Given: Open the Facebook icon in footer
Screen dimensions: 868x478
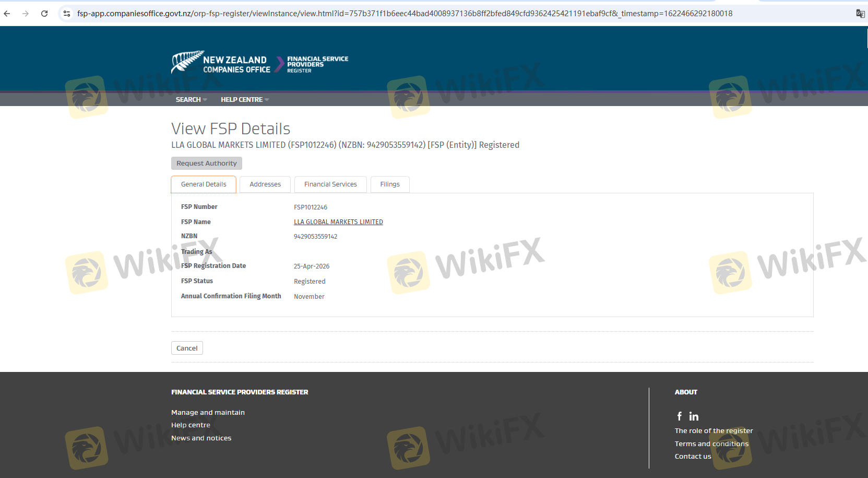Looking at the screenshot, I should 679,416.
